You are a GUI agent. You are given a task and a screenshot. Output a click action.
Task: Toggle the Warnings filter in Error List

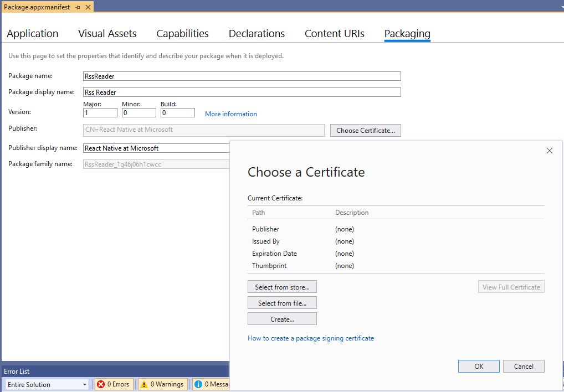162,384
